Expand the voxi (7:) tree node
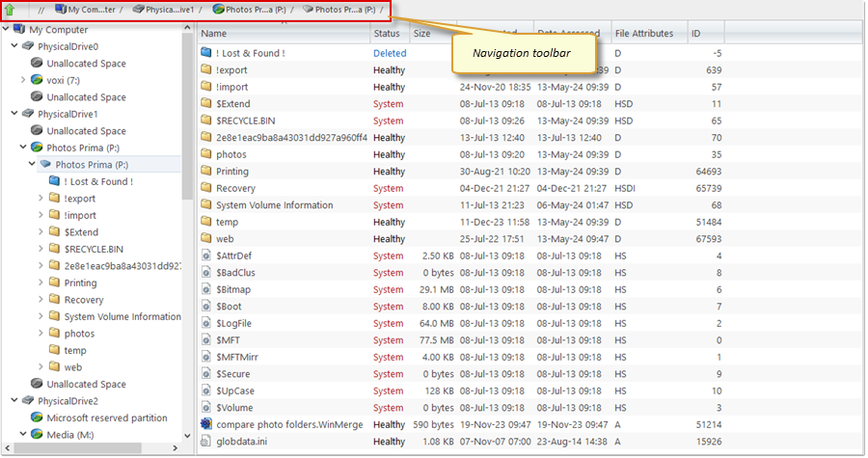The height and width of the screenshot is (458, 868). (x=23, y=80)
